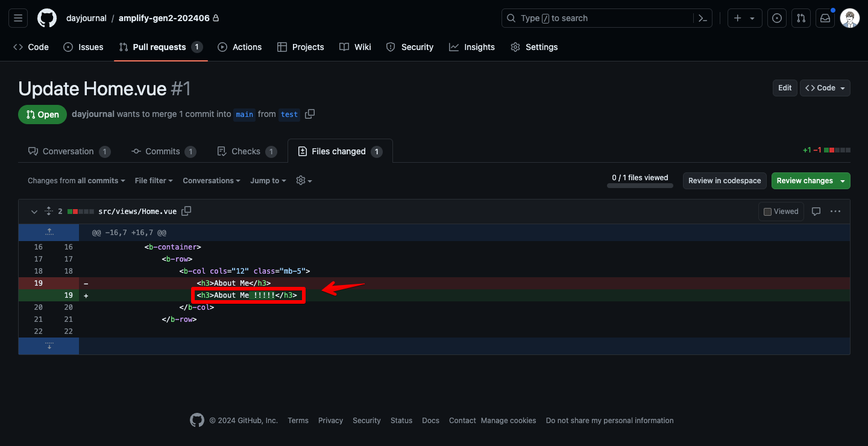This screenshot has width=868, height=446.
Task: Click the Review in codespace button
Action: click(725, 181)
